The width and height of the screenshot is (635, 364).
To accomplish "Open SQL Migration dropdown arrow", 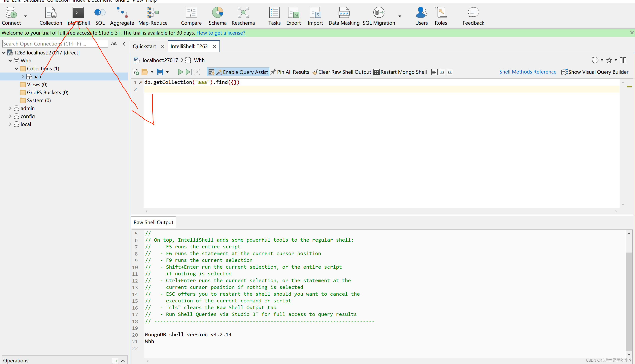I will pos(400,16).
